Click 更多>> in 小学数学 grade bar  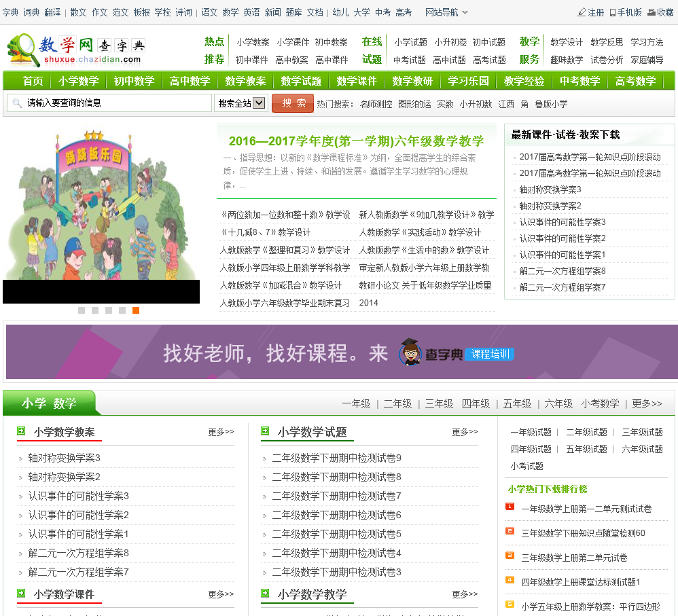647,403
